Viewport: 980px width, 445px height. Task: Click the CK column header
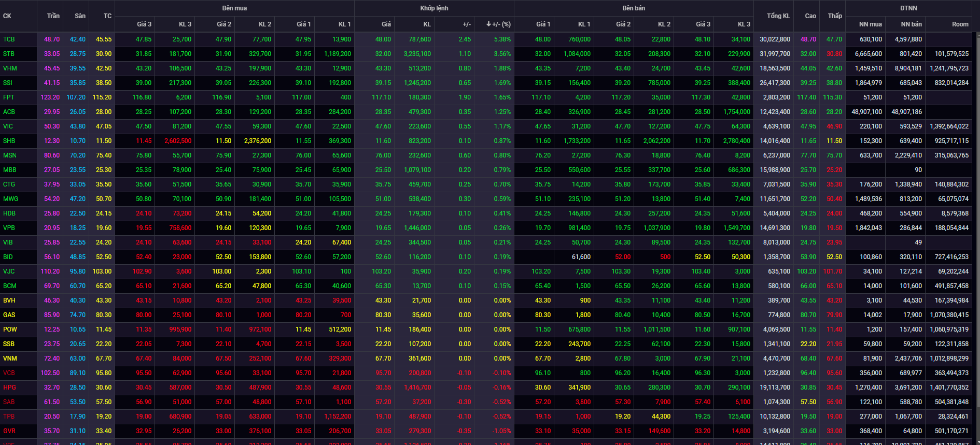7,16
